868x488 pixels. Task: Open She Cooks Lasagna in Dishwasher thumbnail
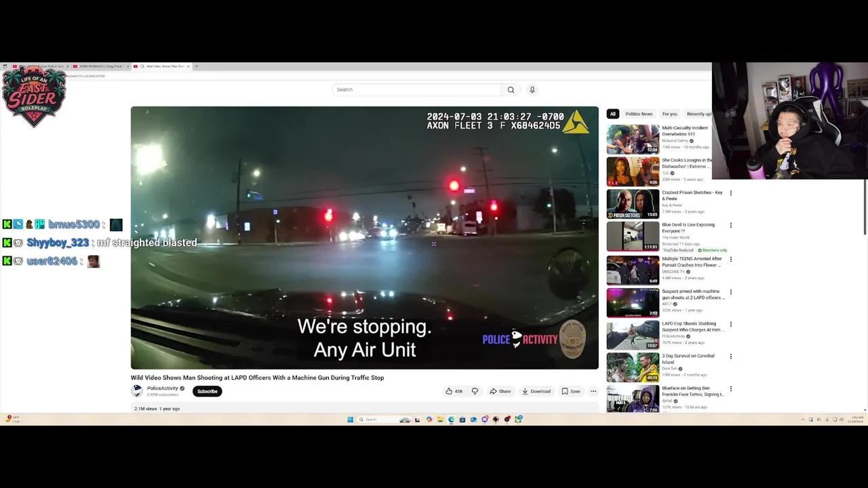[633, 171]
